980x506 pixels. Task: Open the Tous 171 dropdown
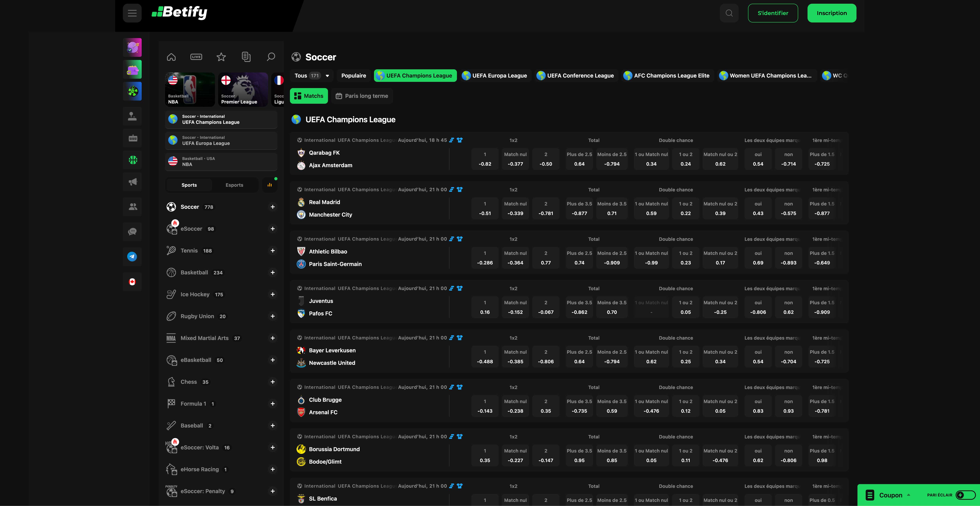[x=311, y=75]
